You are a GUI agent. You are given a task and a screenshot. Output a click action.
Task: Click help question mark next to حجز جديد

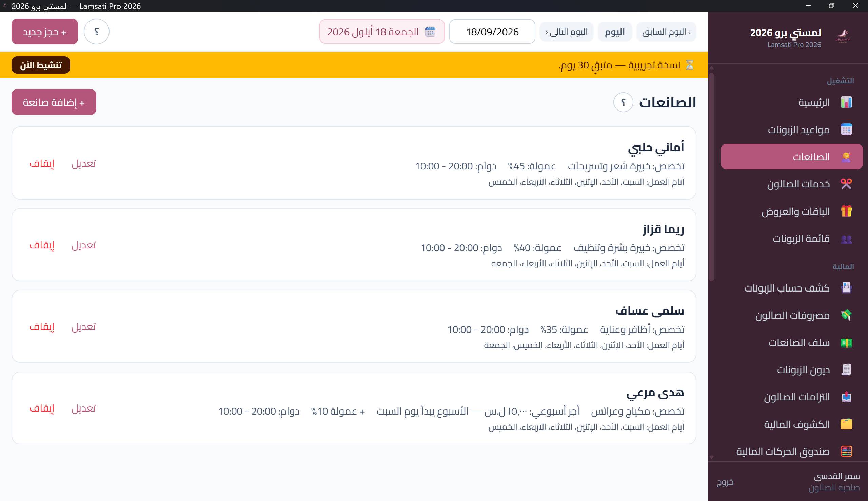97,32
